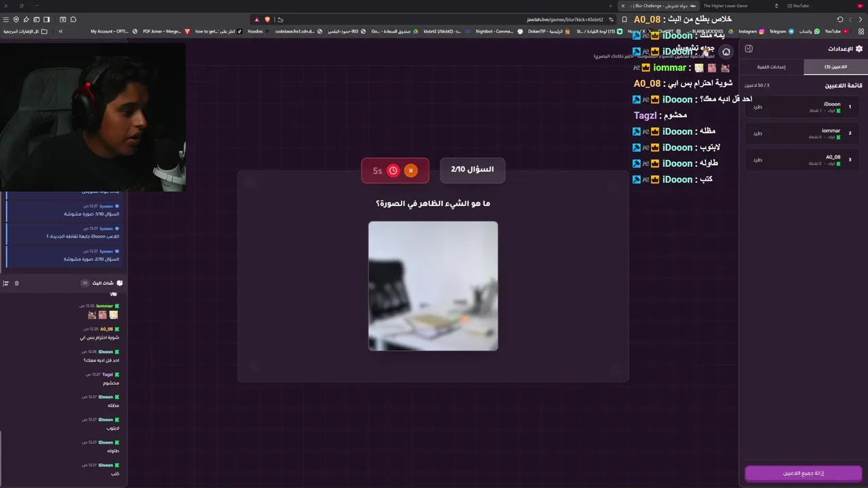Open a new browser tab

coord(610,5)
